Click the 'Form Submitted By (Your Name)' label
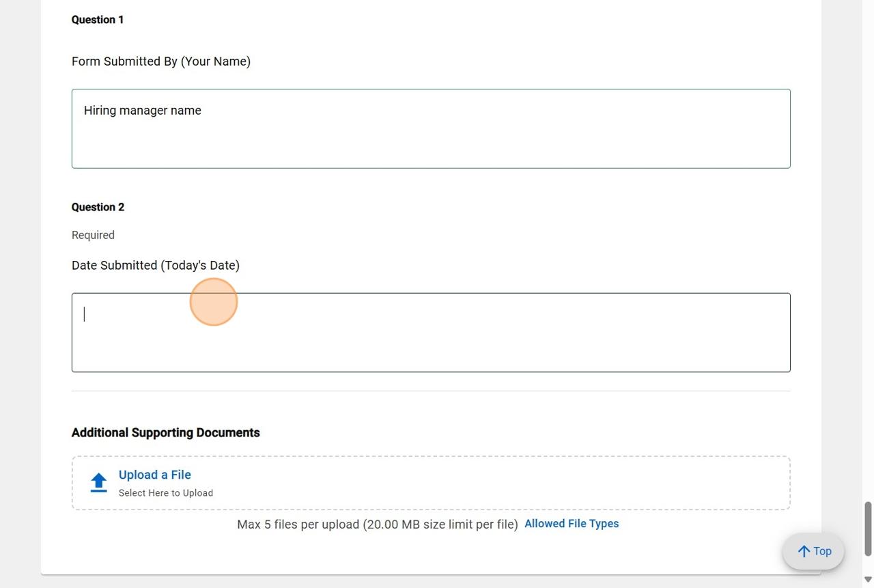874x588 pixels. click(161, 61)
